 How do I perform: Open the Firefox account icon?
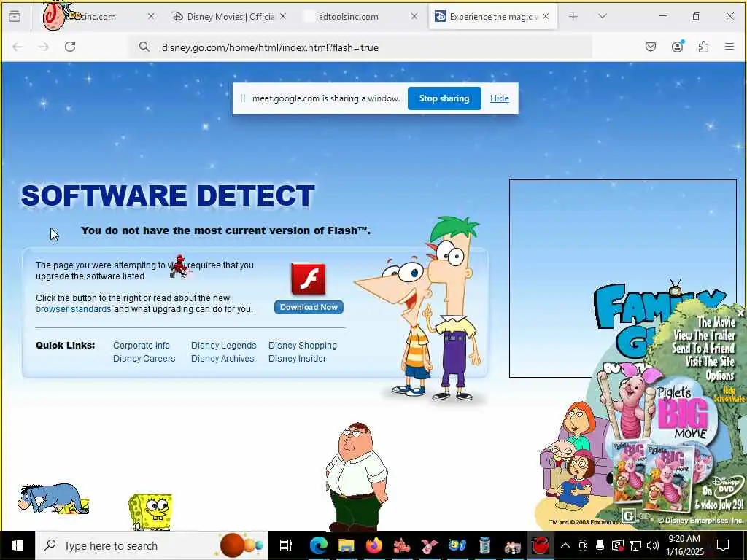[x=678, y=46]
